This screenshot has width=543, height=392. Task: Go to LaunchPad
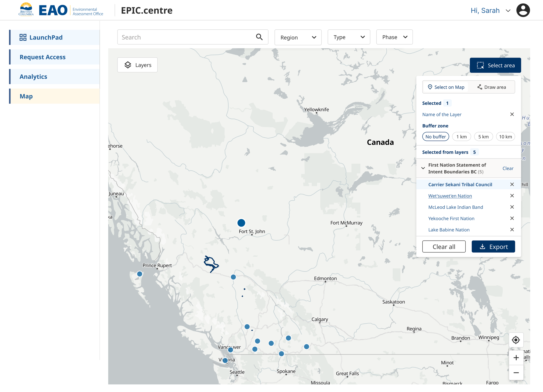tap(54, 37)
